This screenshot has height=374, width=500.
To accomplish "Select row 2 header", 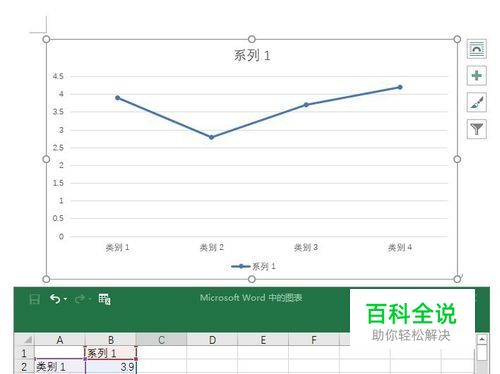I will tap(24, 367).
